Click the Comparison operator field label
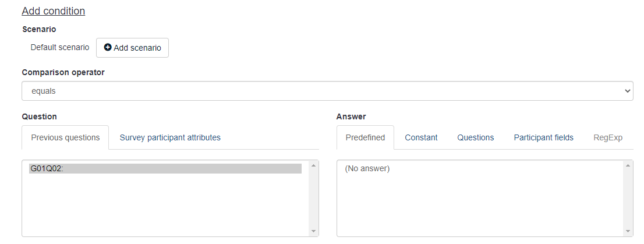 click(x=63, y=72)
